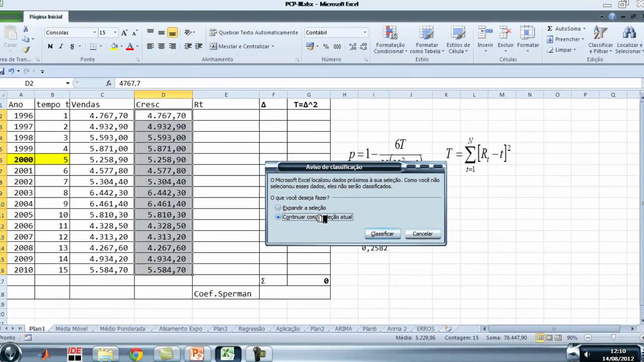Select highlighted cell with year 2000
The height and width of the screenshot is (362, 644).
[x=21, y=159]
